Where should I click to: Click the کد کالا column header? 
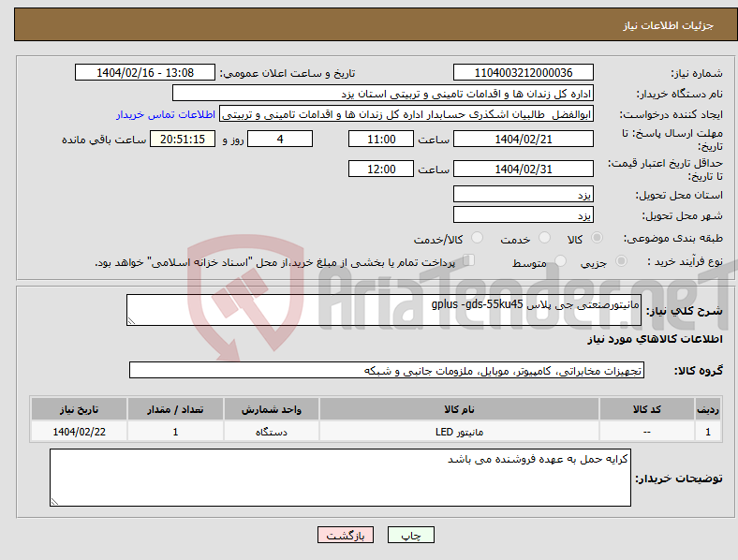(647, 409)
